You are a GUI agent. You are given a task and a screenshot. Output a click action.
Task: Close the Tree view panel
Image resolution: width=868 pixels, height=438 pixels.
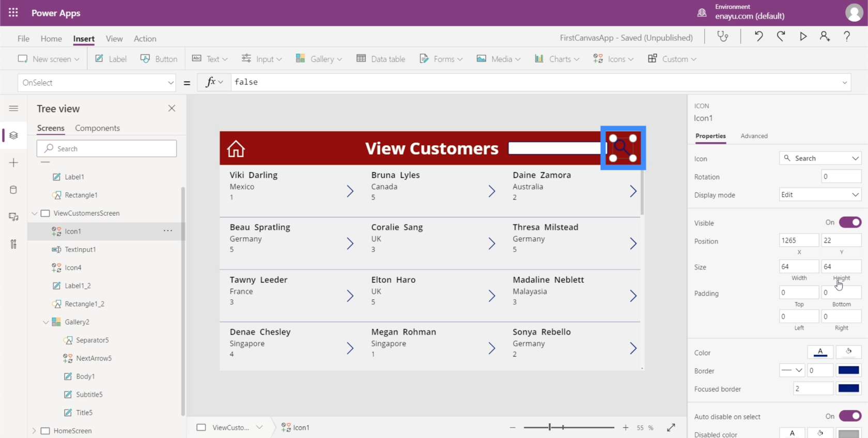click(x=172, y=108)
